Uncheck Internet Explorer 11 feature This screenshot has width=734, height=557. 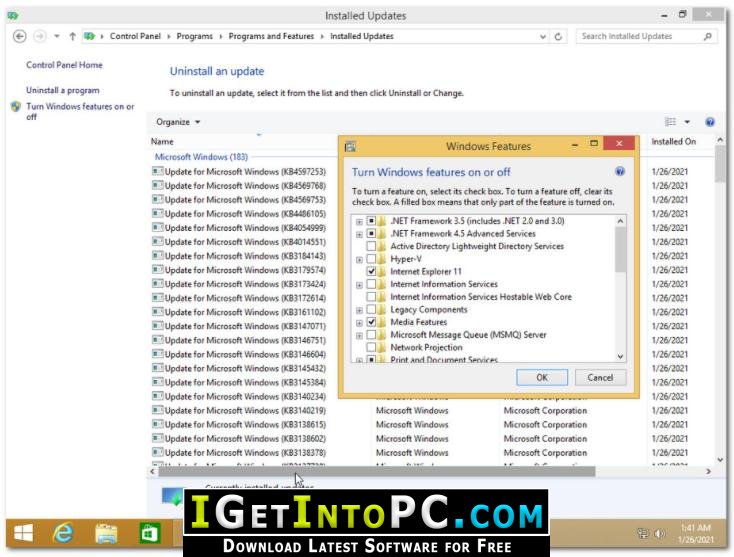click(x=371, y=271)
